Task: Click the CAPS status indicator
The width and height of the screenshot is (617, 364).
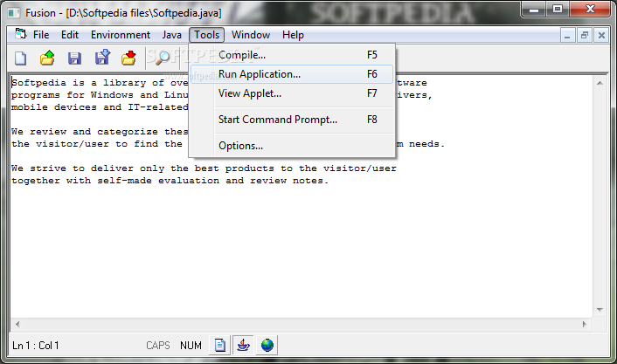Action: (158, 346)
